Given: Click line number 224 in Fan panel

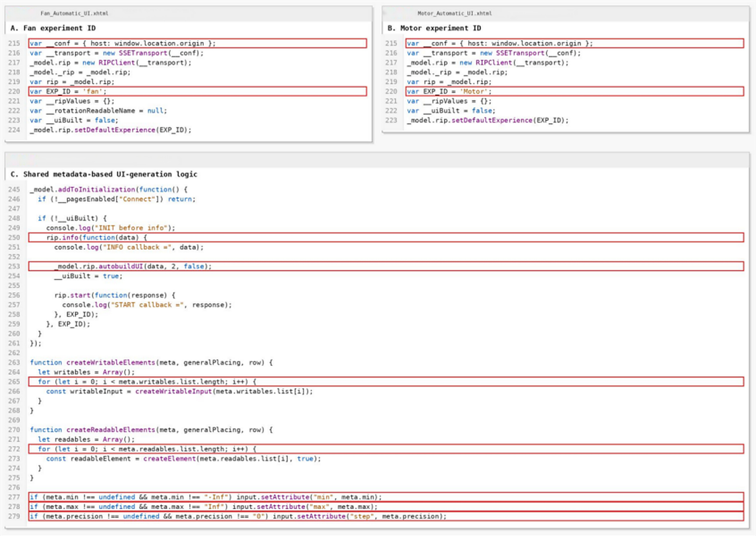Looking at the screenshot, I should point(14,130).
